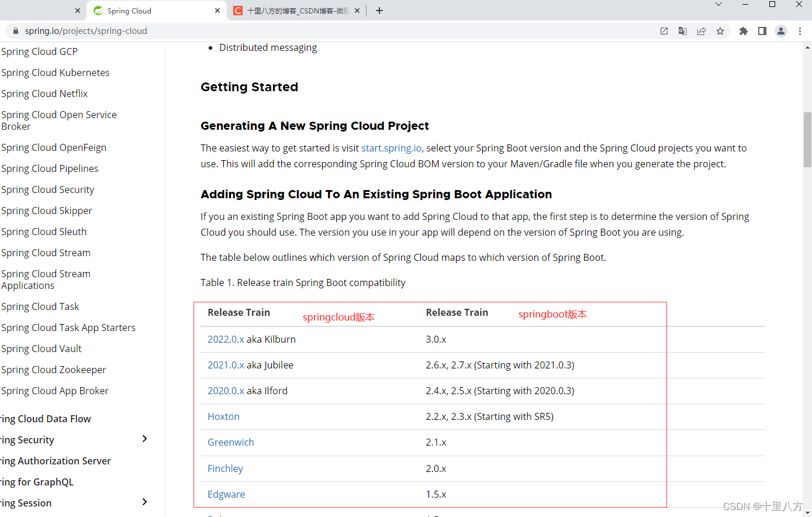
Task: Open Spring Cloud App Broker
Action: pos(55,391)
